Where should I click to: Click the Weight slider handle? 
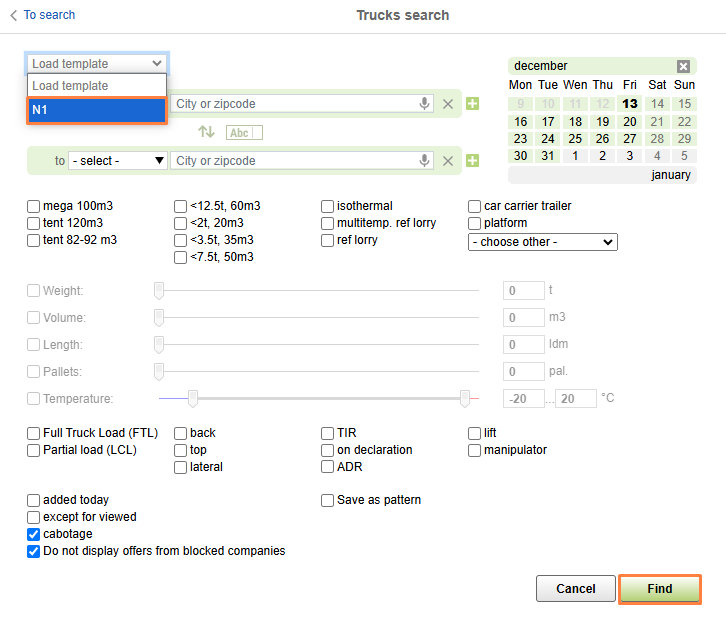point(158,291)
